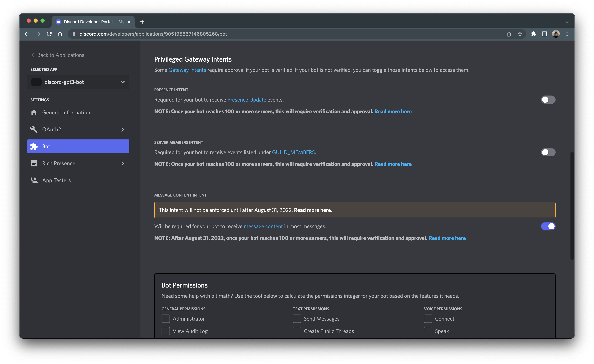
Task: Open the App Testers page
Action: click(x=78, y=180)
